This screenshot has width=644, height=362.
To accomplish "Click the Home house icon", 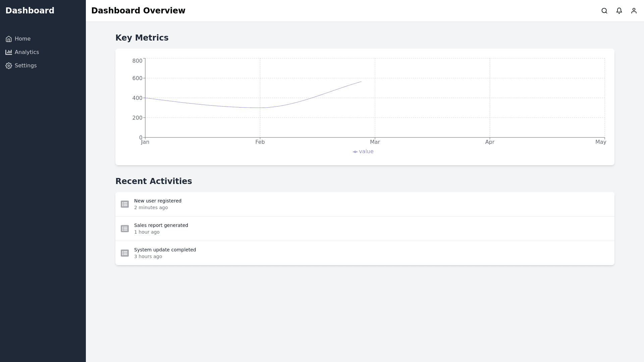I will pos(9,39).
